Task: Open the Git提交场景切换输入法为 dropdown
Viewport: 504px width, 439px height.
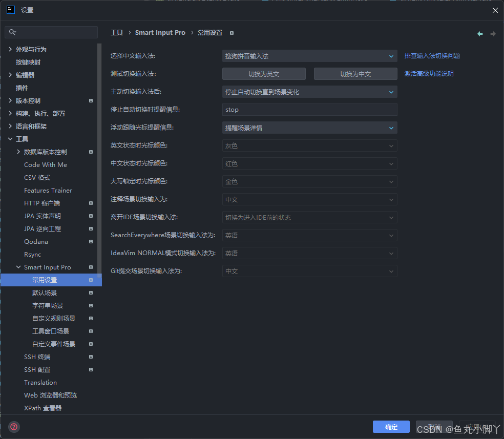Action: coord(309,271)
